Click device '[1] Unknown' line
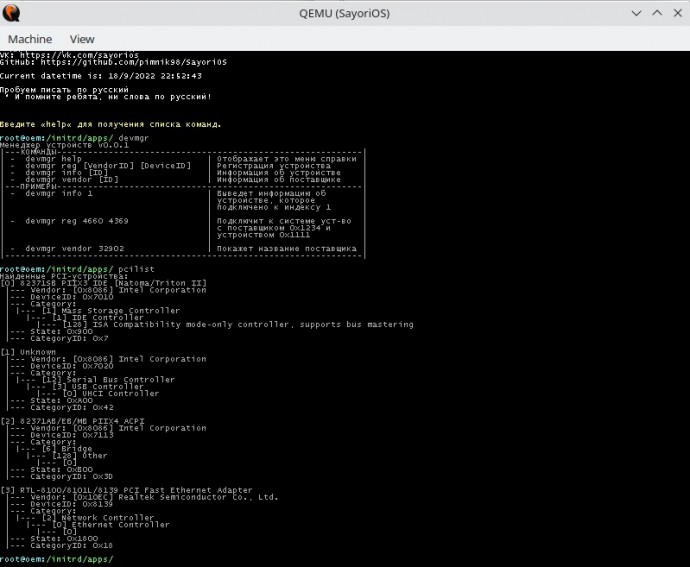This screenshot has width=690, height=567. click(x=28, y=352)
